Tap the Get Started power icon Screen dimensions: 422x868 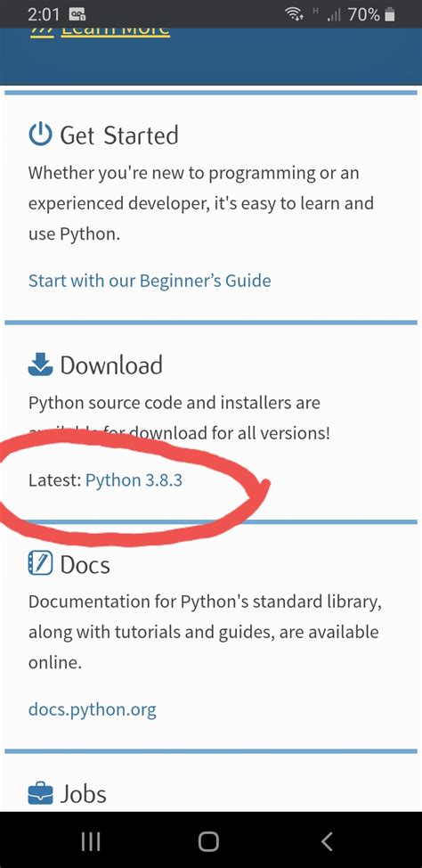[x=40, y=135]
